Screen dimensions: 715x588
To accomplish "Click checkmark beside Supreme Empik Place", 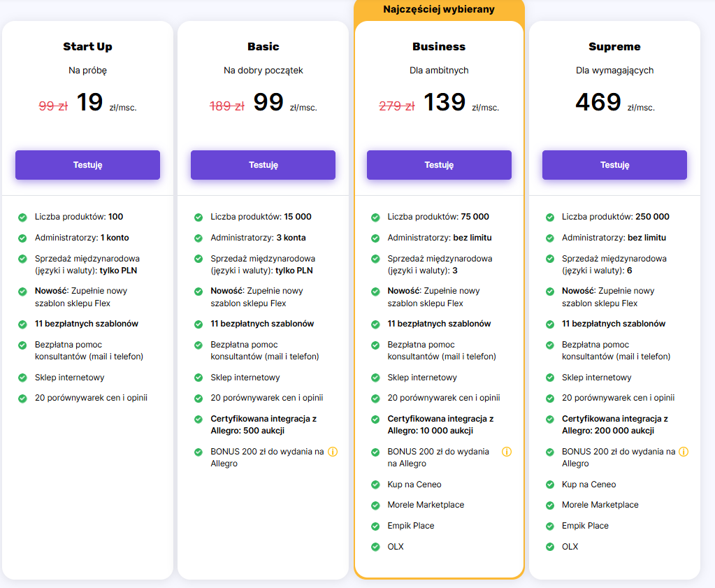I will click(550, 526).
